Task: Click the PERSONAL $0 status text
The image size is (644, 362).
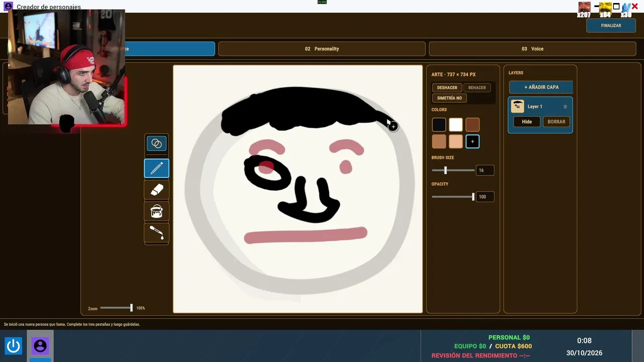Action: 509,337
